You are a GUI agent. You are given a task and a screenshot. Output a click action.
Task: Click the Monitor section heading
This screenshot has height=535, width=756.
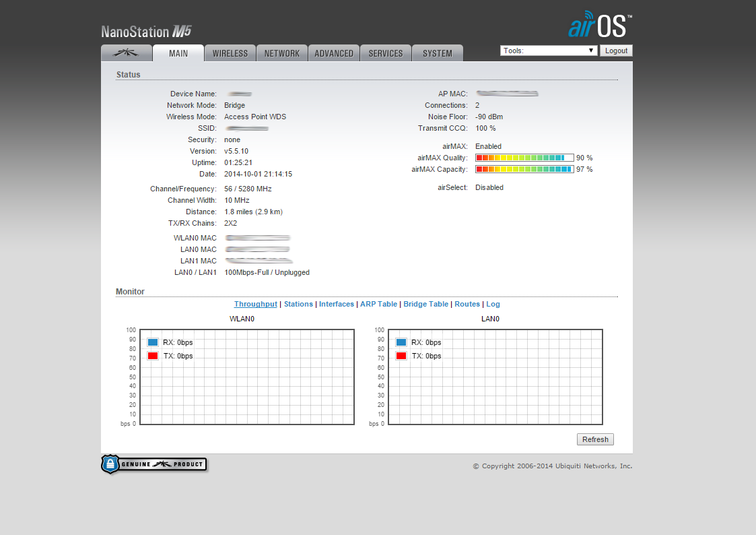click(x=130, y=291)
